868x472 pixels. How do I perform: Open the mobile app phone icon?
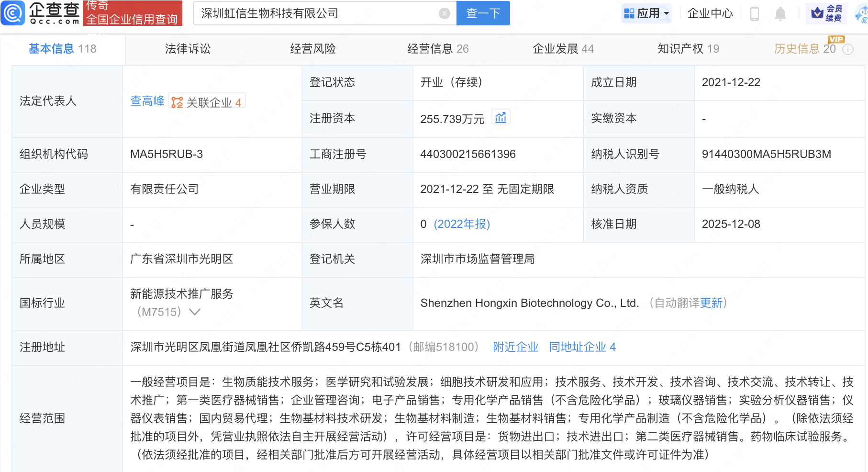[x=756, y=14]
